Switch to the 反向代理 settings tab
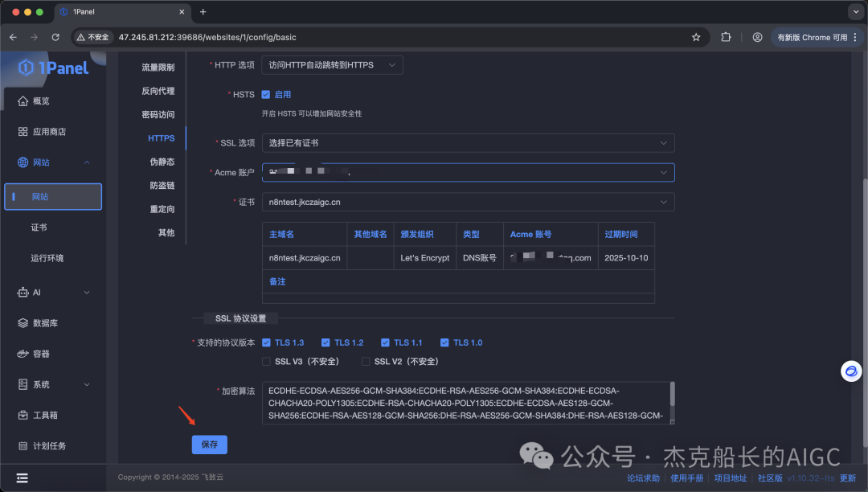This screenshot has height=492, width=868. pos(158,91)
